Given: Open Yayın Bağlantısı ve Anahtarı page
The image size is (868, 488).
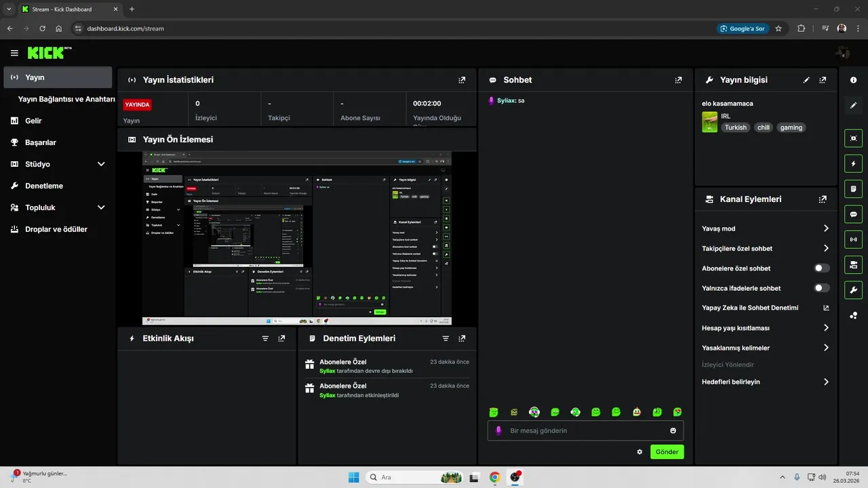Looking at the screenshot, I should coord(66,99).
